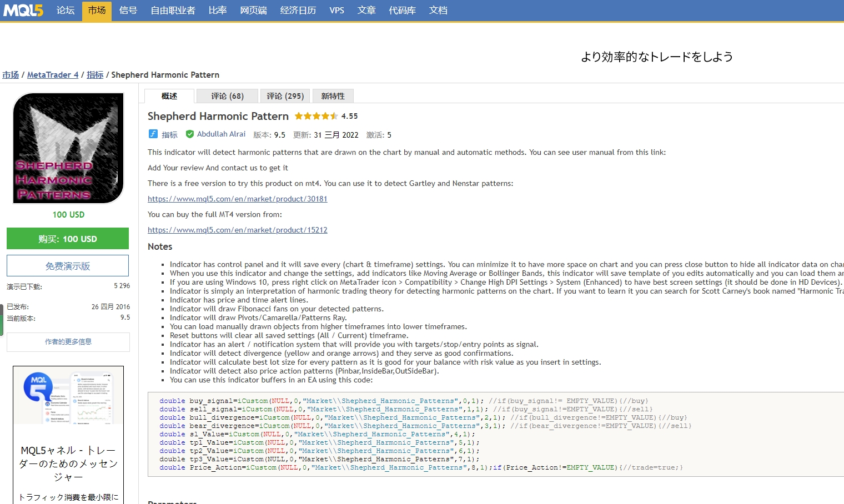Click MetaTrader 4 breadcrumb link
Image resolution: width=844 pixels, height=504 pixels.
click(53, 75)
